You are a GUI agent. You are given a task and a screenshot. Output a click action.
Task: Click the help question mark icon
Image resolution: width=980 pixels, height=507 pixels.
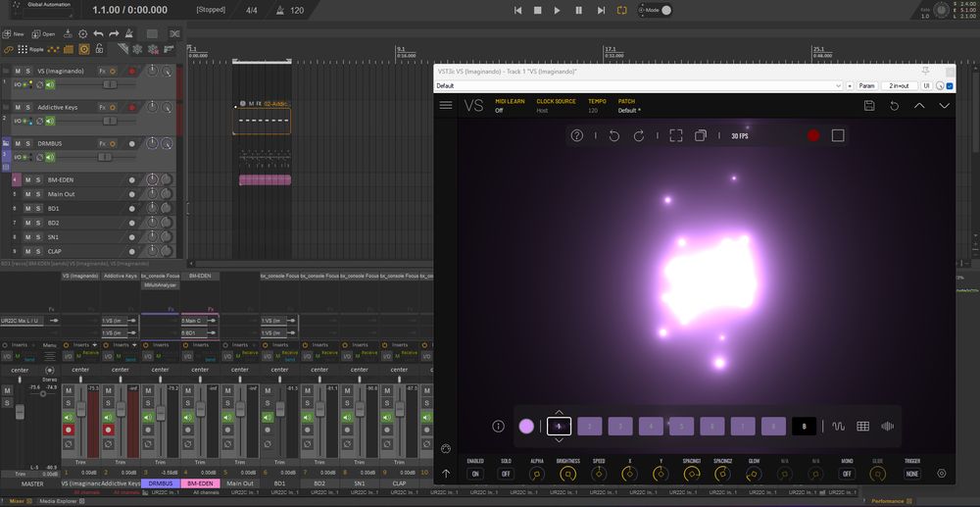pyautogui.click(x=577, y=135)
